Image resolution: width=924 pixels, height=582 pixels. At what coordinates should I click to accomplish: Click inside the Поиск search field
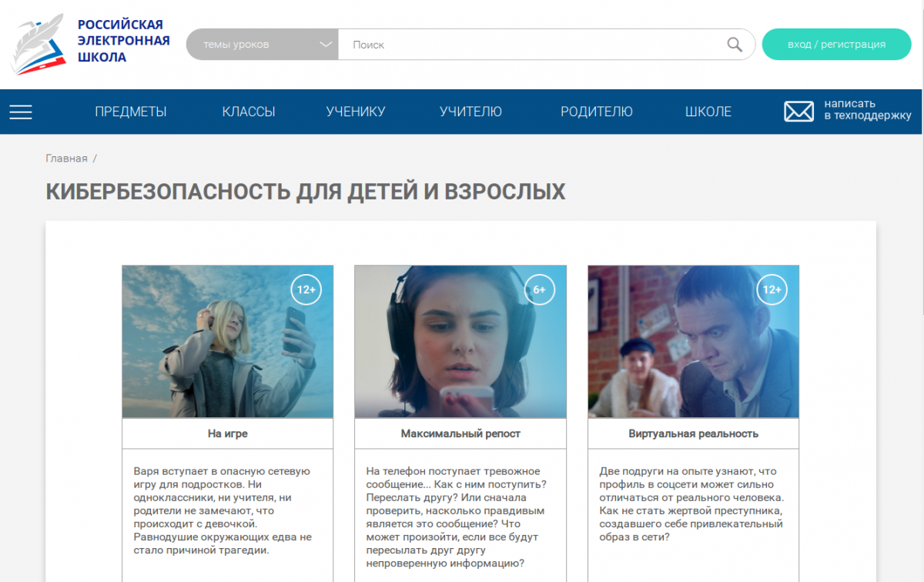[x=531, y=45]
